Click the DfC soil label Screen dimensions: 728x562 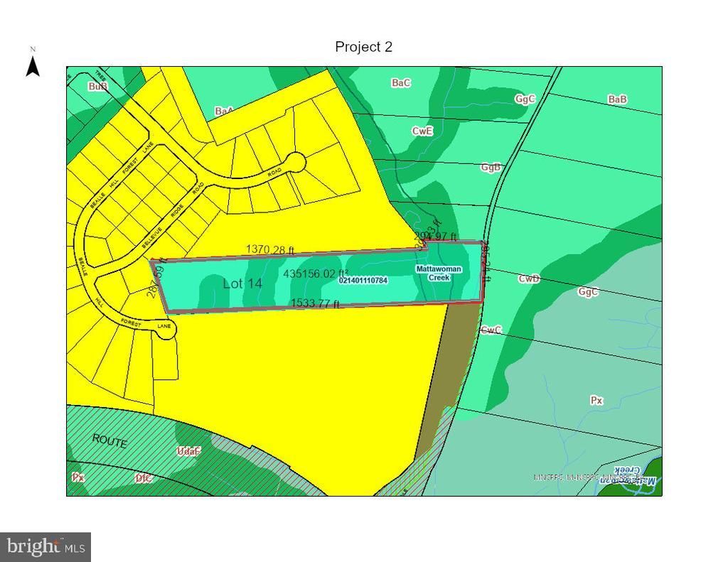point(144,478)
